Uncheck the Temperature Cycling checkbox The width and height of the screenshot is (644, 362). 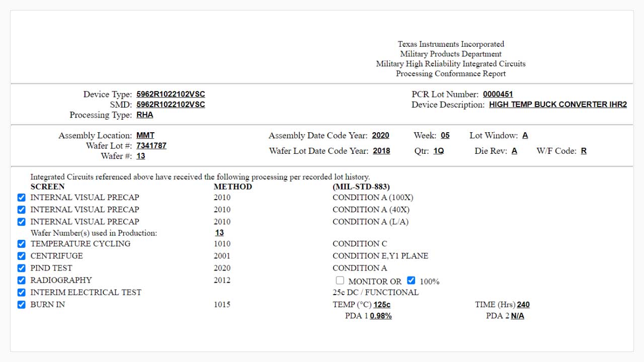click(x=21, y=244)
